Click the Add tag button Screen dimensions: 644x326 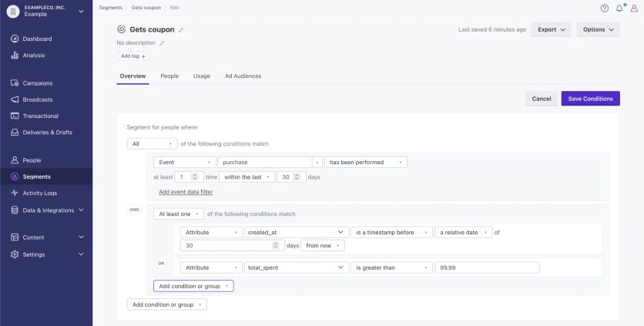coord(133,56)
